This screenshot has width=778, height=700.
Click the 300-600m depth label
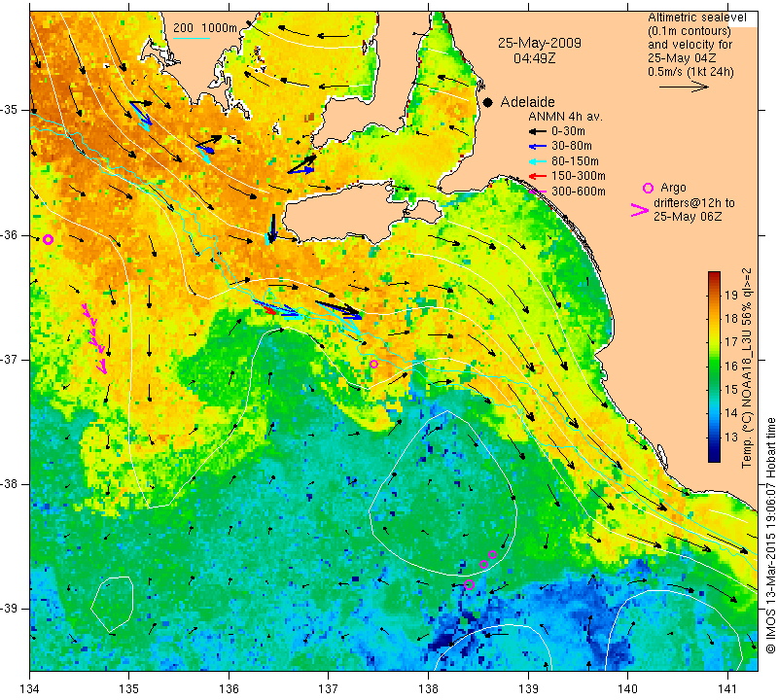[579, 191]
